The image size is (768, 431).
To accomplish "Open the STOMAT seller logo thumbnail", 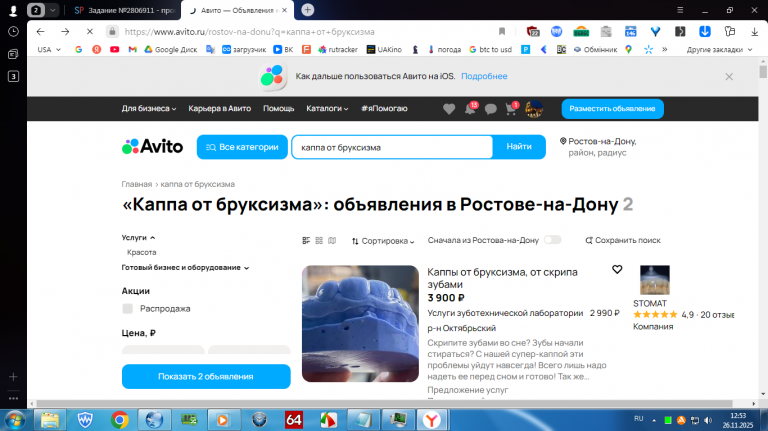I will point(655,280).
